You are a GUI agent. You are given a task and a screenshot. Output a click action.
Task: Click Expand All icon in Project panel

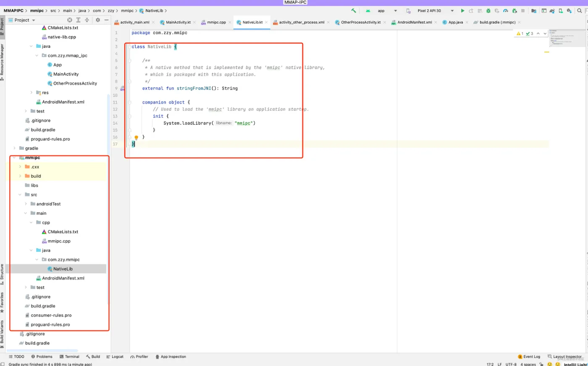[x=78, y=20]
